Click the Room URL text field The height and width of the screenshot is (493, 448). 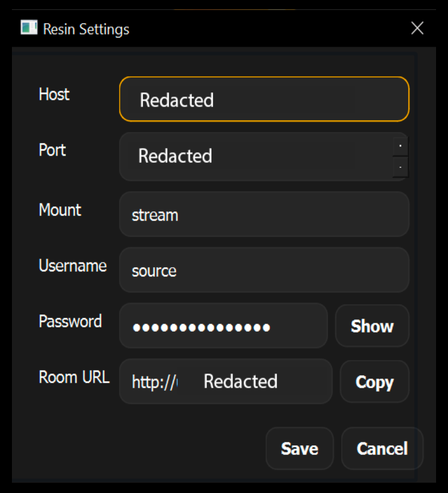(225, 382)
